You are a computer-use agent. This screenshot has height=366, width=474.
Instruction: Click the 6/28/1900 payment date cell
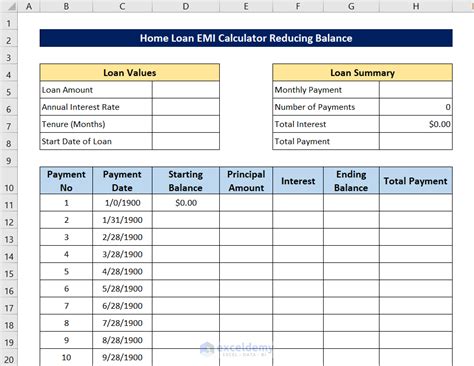click(122, 306)
